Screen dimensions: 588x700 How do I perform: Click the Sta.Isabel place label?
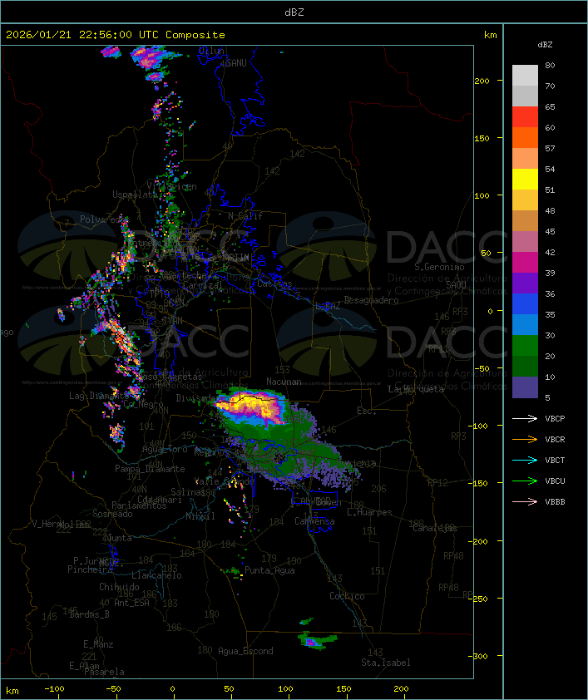click(x=386, y=663)
